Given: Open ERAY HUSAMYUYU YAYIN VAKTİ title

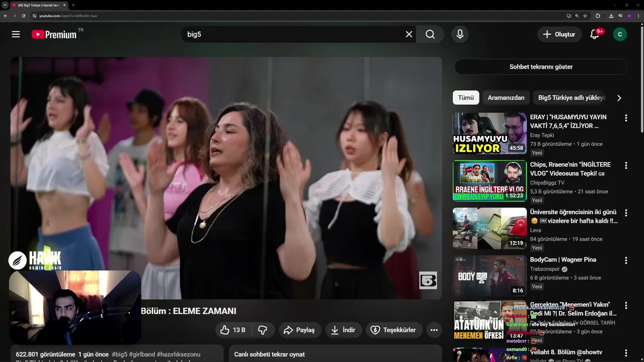Looking at the screenshot, I should coord(568,121).
